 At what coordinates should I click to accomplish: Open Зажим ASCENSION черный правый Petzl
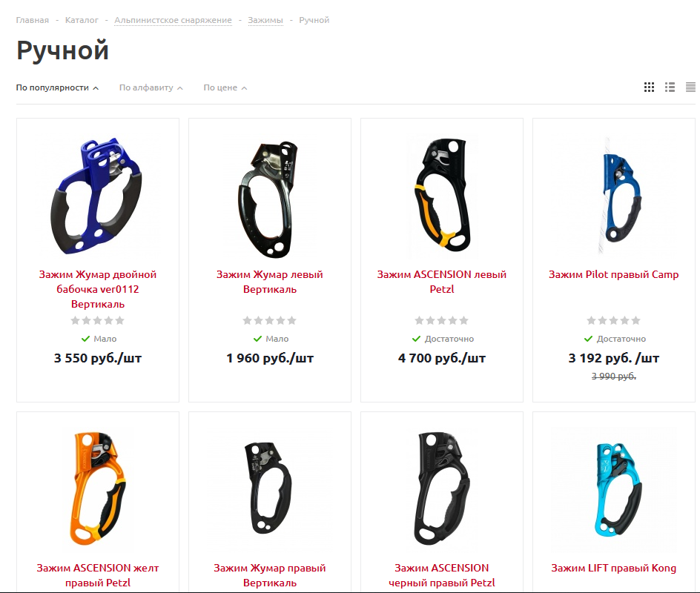point(441,576)
